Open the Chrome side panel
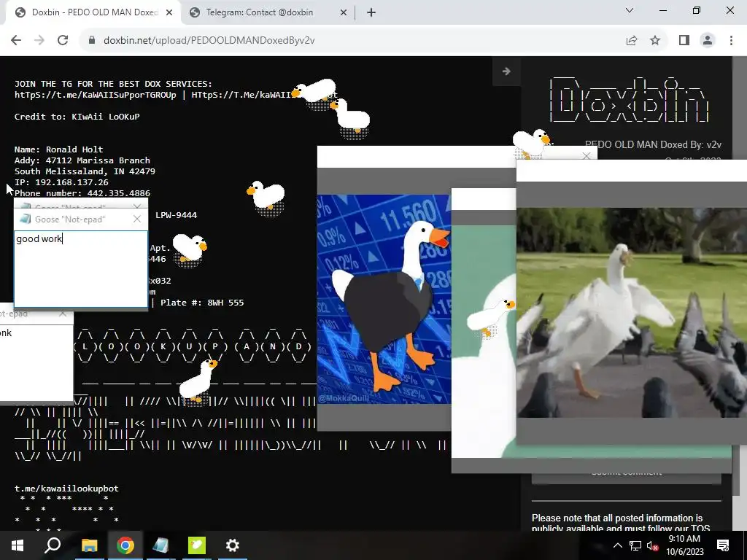Screen dimensions: 747x560 684,41
